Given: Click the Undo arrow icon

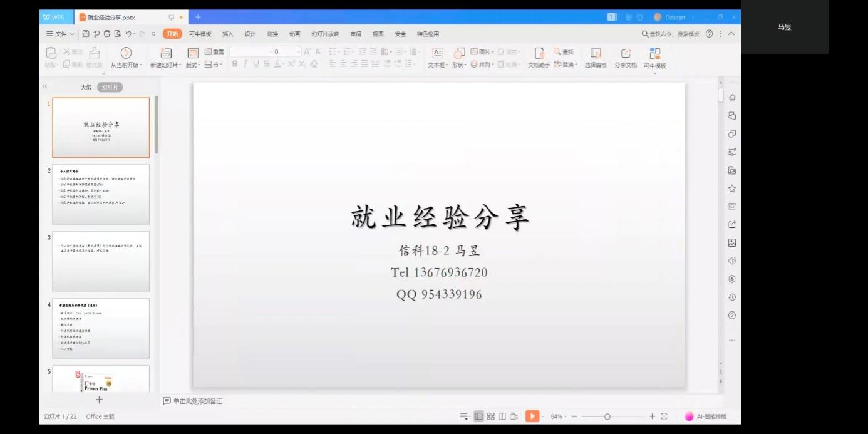Looking at the screenshot, I should (128, 34).
